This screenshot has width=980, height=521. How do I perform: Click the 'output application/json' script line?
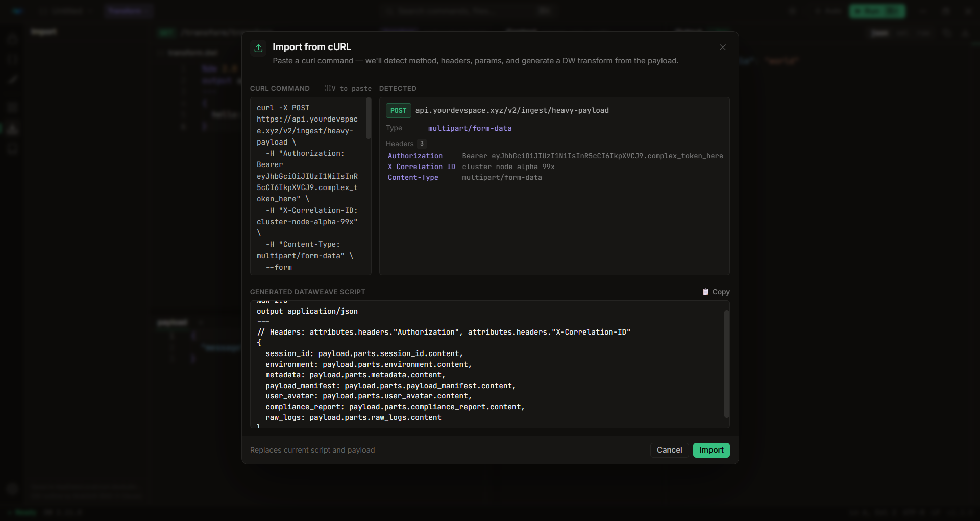307,311
